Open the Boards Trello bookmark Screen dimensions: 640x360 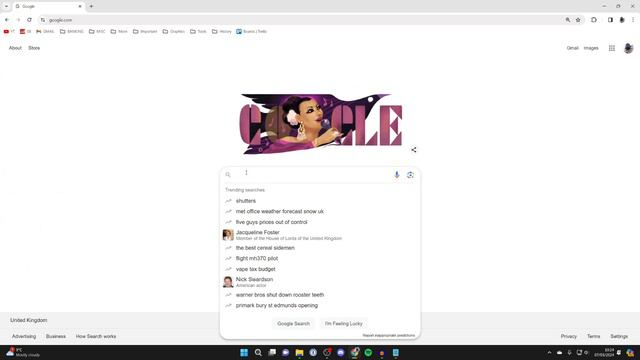point(251,31)
